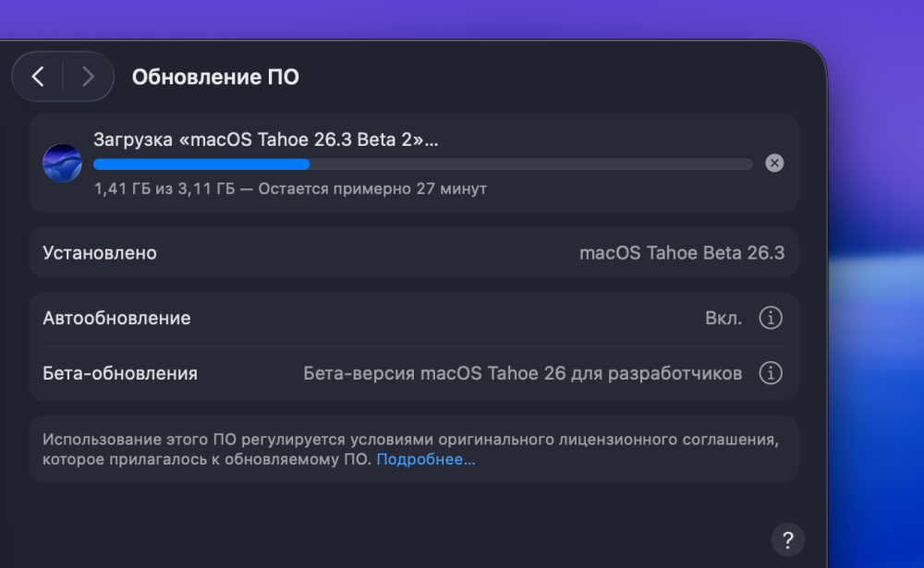Open info for Бета-обновления

click(771, 373)
